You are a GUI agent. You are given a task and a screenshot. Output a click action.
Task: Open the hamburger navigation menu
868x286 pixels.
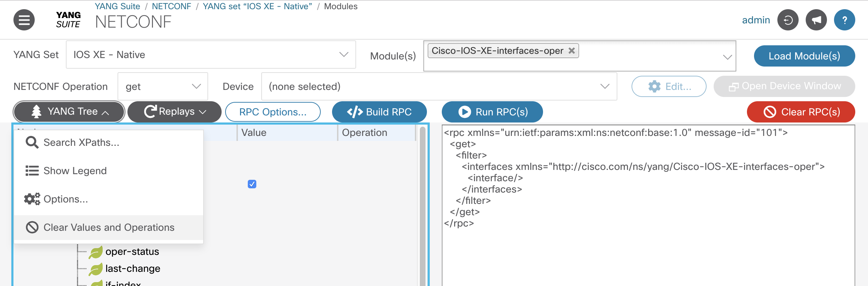[x=24, y=20]
